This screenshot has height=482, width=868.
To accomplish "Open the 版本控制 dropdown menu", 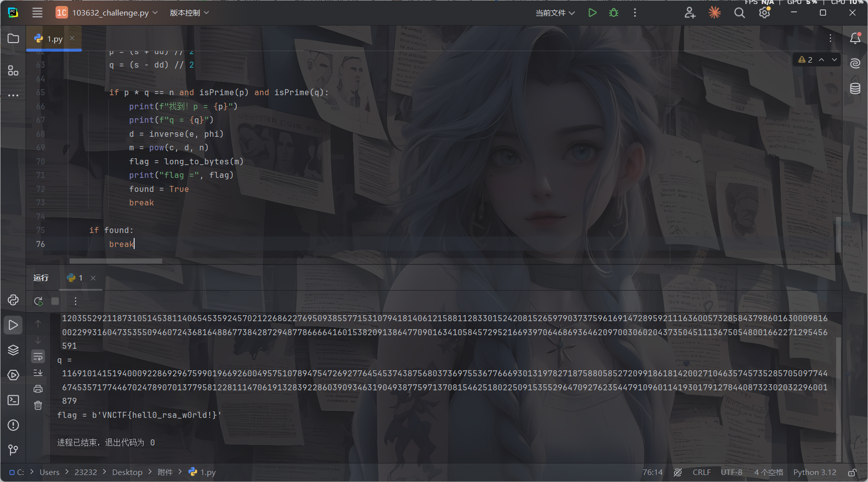I will (x=189, y=13).
